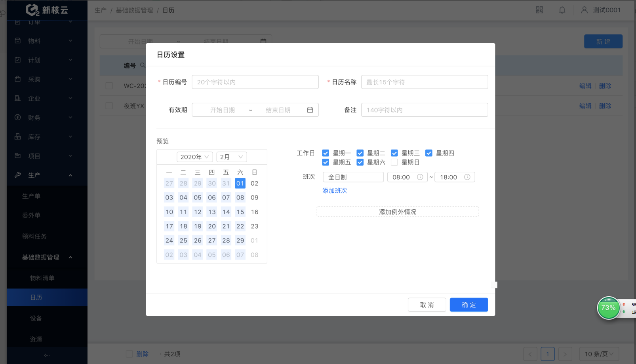Select the 夜班YX row checkbox
This screenshot has width=636, height=364.
109,106
